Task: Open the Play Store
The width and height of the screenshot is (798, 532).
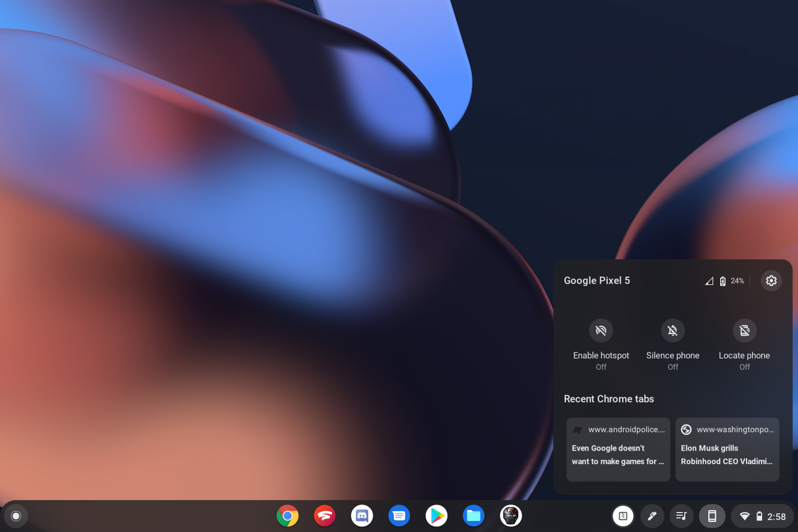Action: pos(436,516)
